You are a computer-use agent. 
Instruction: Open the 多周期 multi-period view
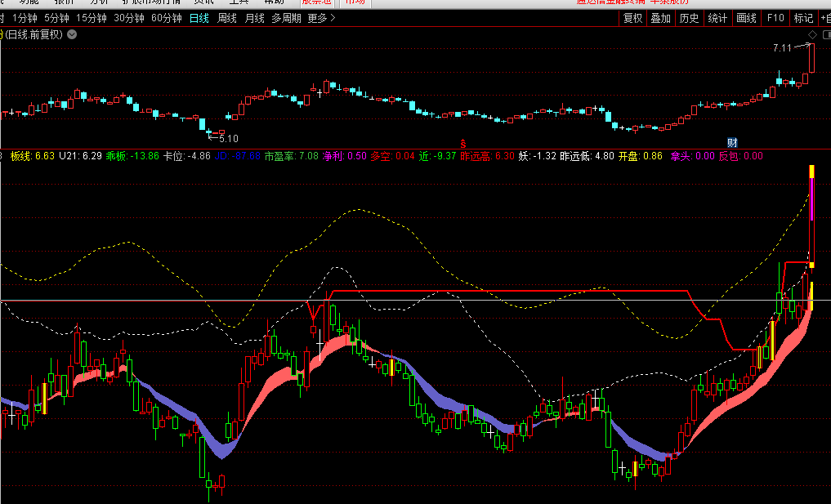coord(286,18)
